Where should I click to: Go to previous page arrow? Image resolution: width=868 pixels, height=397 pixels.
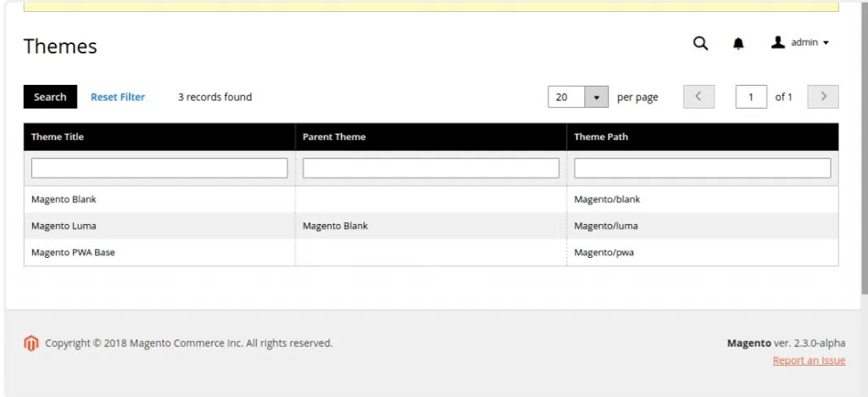tap(698, 97)
